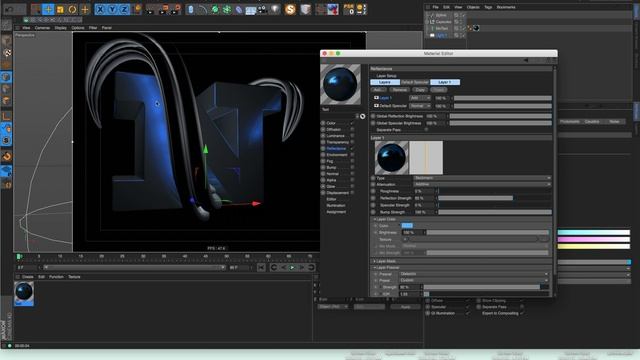Click the Render View clapperboard icon
Image resolution: width=640 pixels, height=360 pixels.
pyautogui.click(x=151, y=9)
